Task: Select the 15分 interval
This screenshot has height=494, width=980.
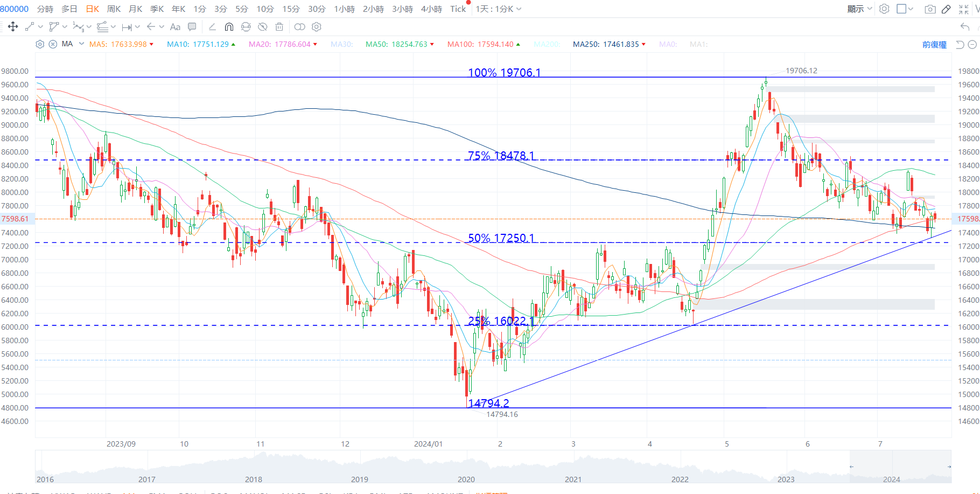Action: [x=291, y=9]
